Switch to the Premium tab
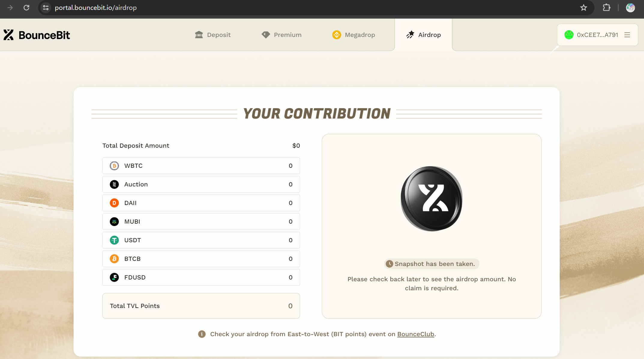 [x=281, y=35]
